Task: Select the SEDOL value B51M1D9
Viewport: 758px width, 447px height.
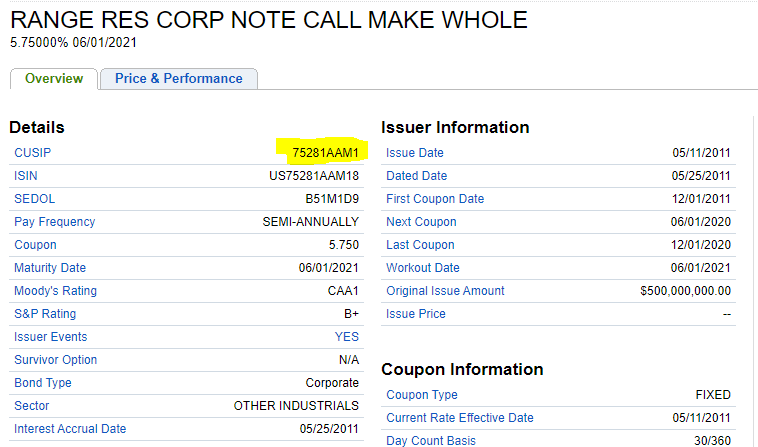Action: 332,199
